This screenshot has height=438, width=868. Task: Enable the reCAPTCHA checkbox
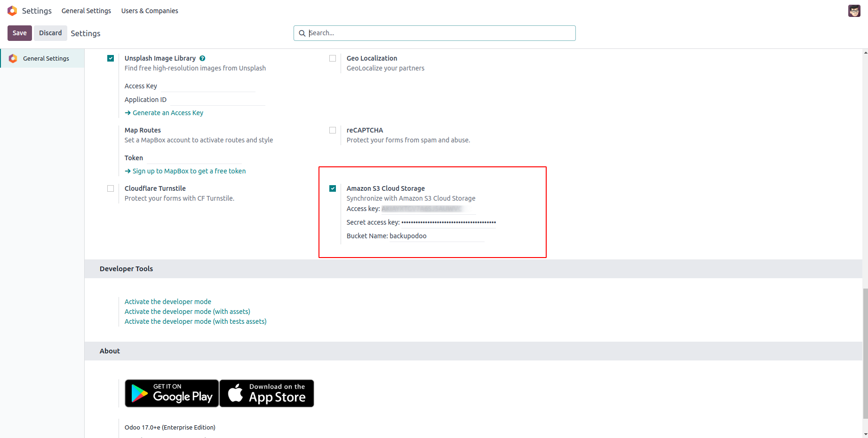click(x=333, y=130)
